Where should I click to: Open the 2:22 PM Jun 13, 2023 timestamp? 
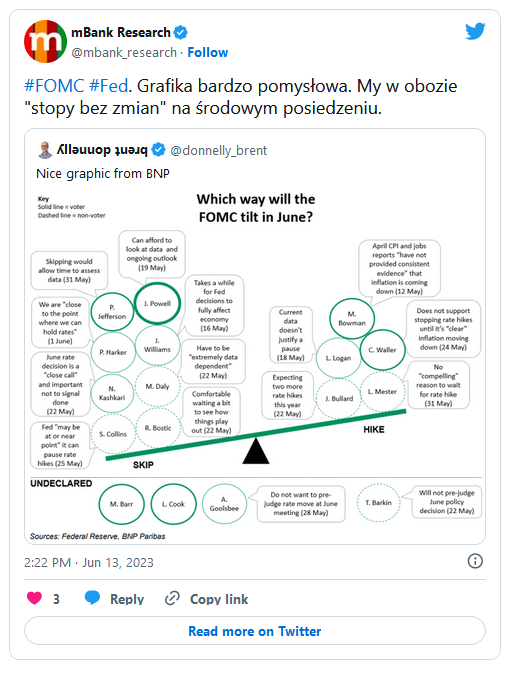click(89, 562)
